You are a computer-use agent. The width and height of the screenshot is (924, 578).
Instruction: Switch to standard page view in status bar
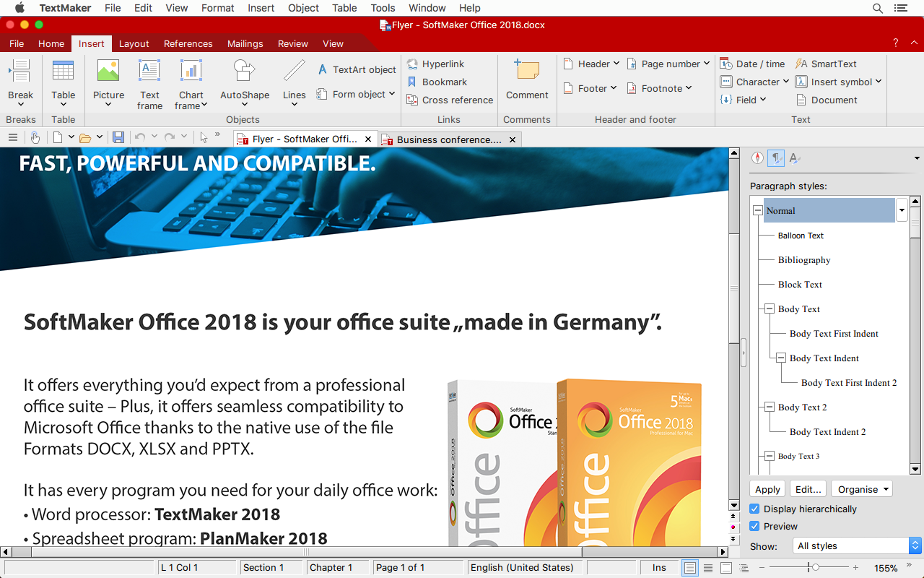point(690,568)
